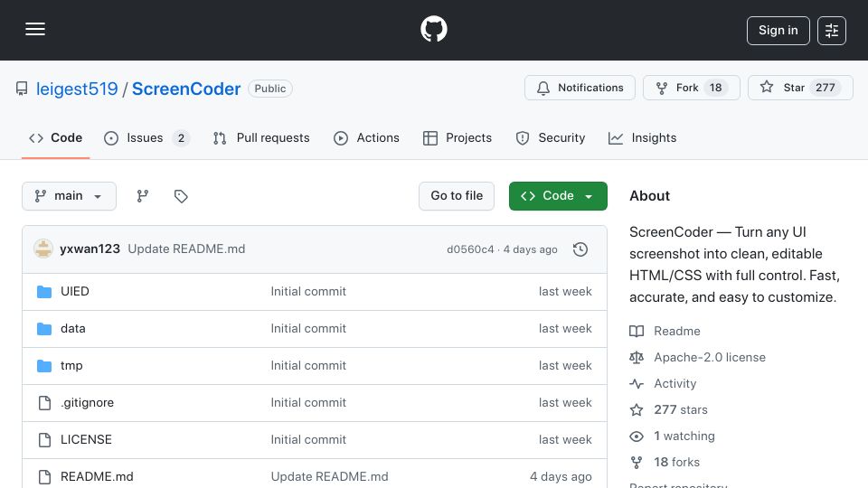Click the Sign in button
The image size is (868, 488).
[778, 31]
